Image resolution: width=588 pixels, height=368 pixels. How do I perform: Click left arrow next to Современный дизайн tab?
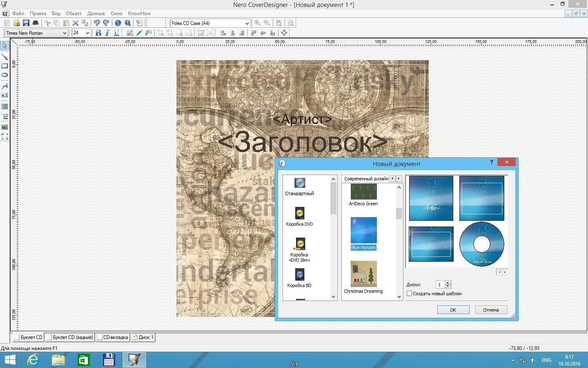click(x=392, y=179)
